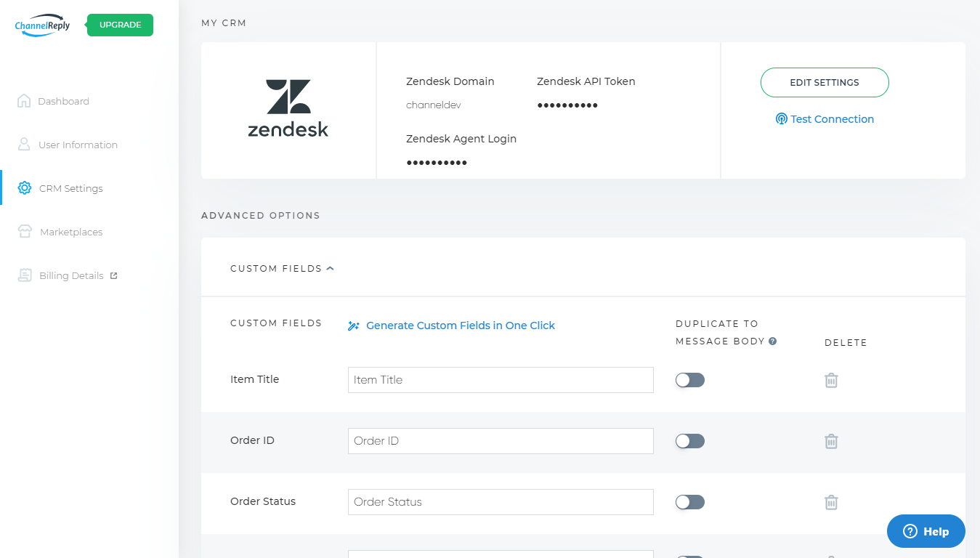This screenshot has width=980, height=558.
Task: Click the Upgrade button
Action: (120, 25)
